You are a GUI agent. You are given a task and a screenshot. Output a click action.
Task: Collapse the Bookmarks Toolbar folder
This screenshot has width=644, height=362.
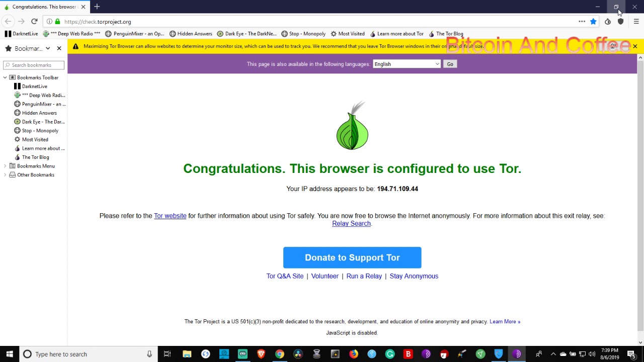5,77
